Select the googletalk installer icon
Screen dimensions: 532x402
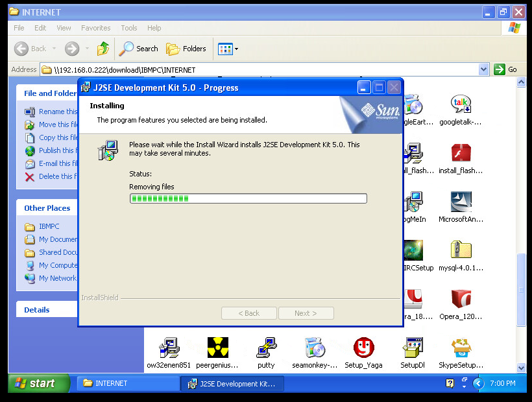click(x=461, y=105)
